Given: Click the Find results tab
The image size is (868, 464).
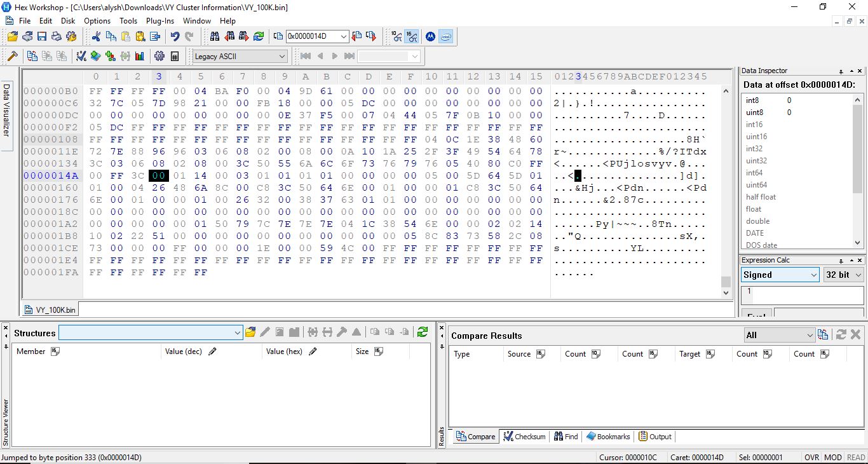Looking at the screenshot, I should pyautogui.click(x=566, y=437).
